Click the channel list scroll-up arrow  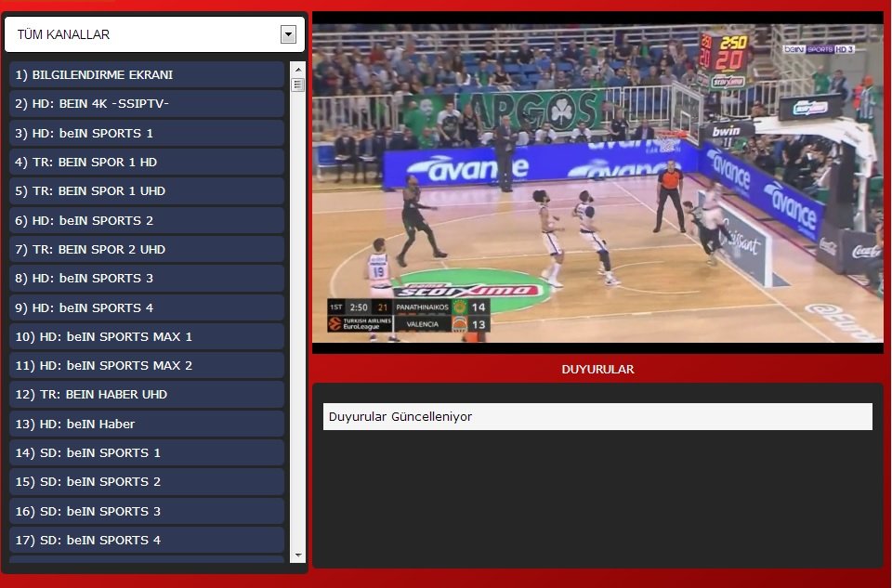point(297,70)
